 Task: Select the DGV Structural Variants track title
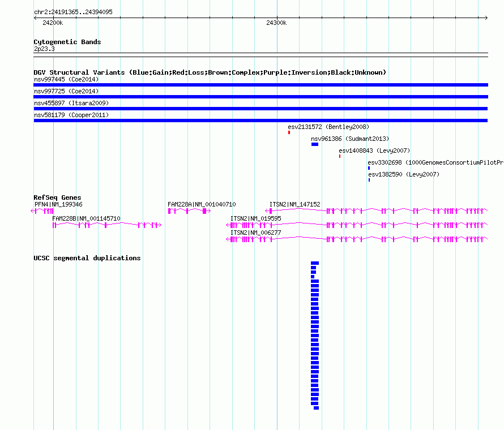pyautogui.click(x=210, y=72)
